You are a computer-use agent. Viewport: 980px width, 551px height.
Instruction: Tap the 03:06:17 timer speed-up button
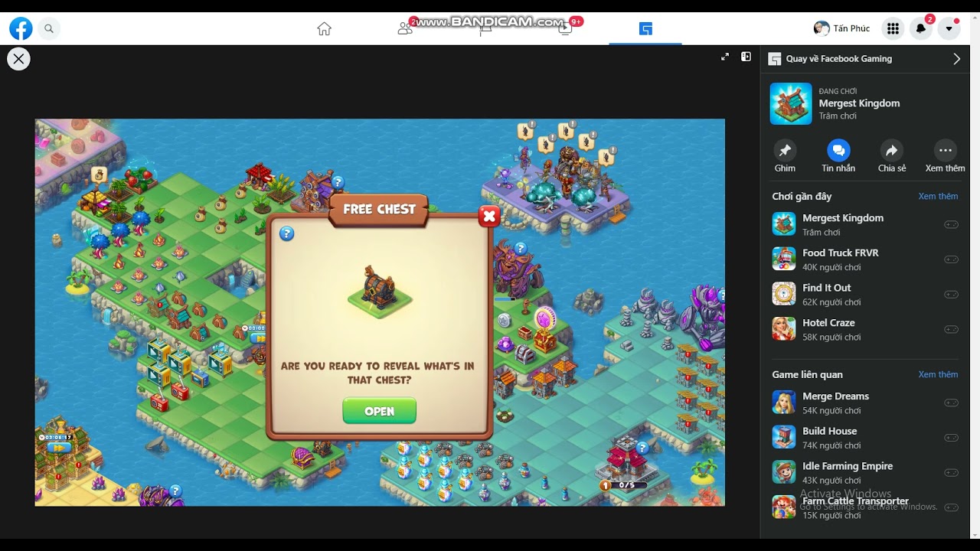58,447
